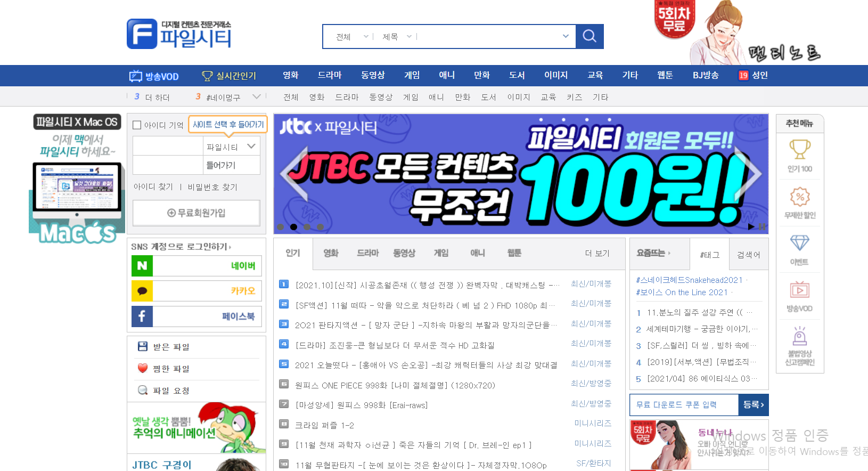Switch to 인기 tab in content list

click(x=293, y=254)
